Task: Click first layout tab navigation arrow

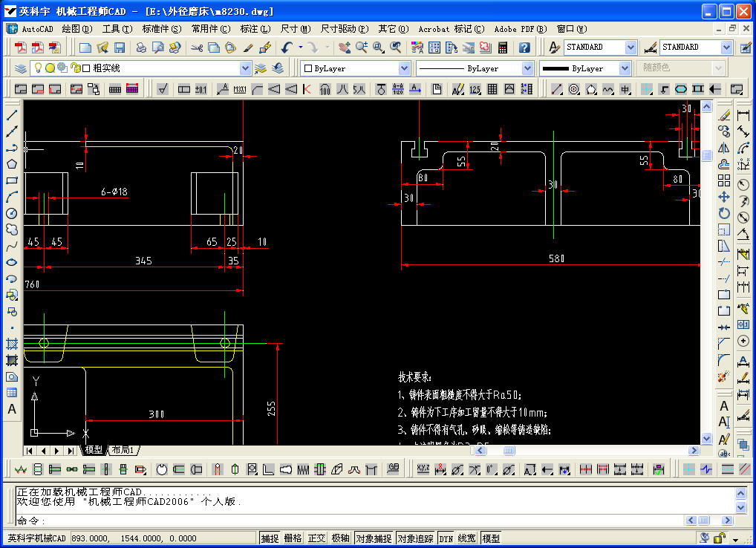Action: (30, 451)
